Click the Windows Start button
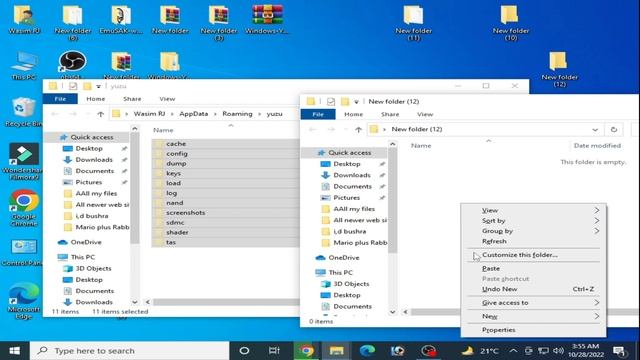The height and width of the screenshot is (360, 640). click(x=15, y=351)
